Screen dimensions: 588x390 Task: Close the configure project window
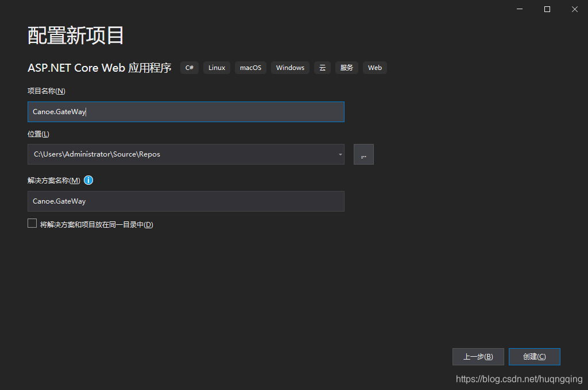point(574,9)
